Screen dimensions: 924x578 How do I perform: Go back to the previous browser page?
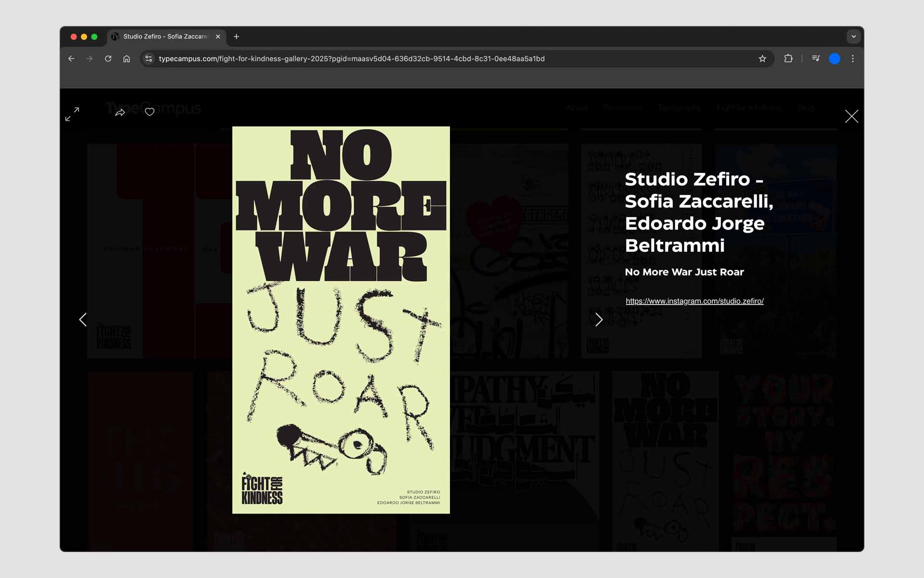pos(71,59)
